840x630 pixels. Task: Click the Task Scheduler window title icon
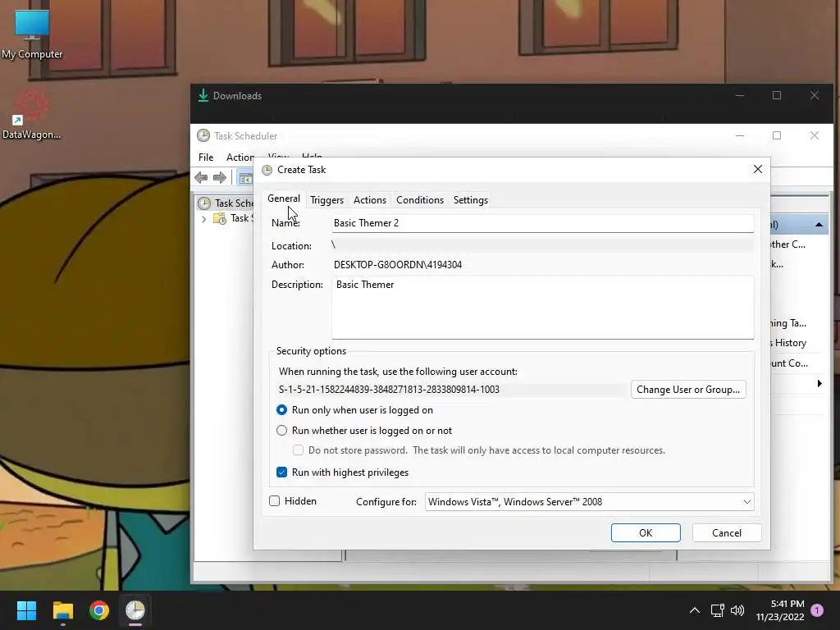click(203, 135)
